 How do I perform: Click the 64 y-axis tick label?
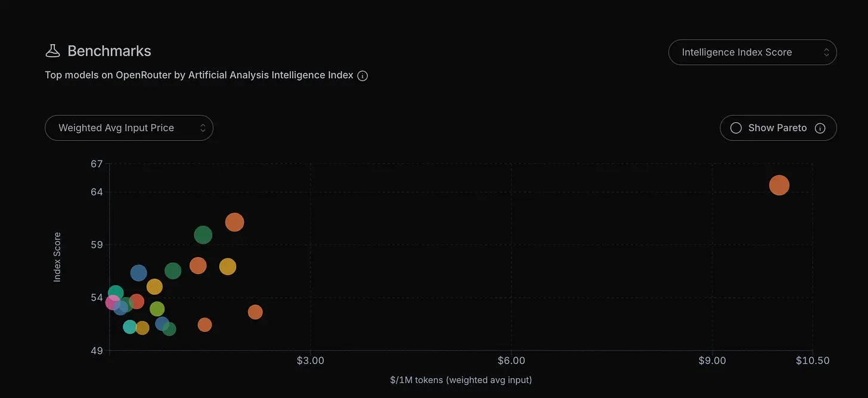(97, 192)
